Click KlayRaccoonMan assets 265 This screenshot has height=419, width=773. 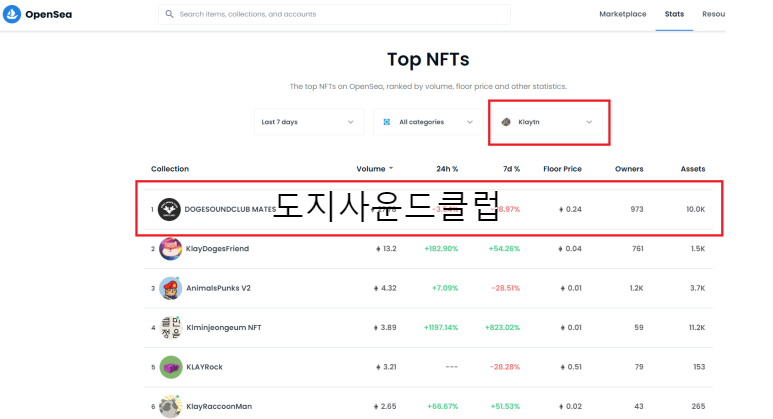tap(699, 406)
